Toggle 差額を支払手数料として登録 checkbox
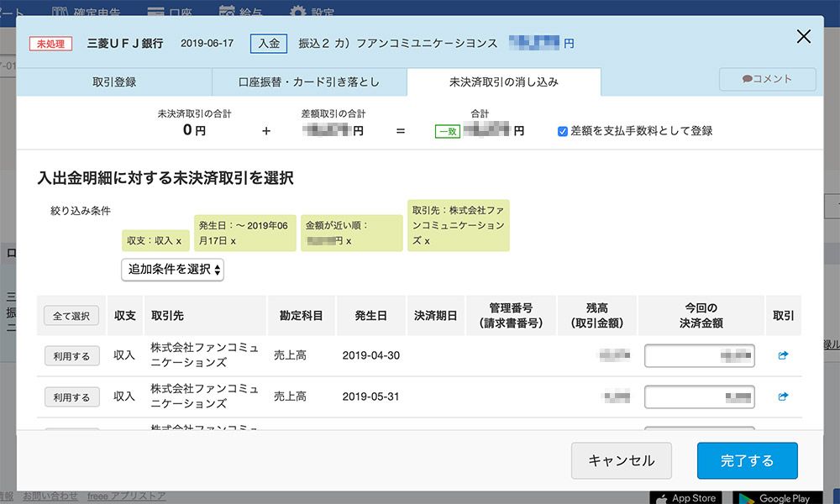Image resolution: width=840 pixels, height=504 pixels. tap(563, 131)
